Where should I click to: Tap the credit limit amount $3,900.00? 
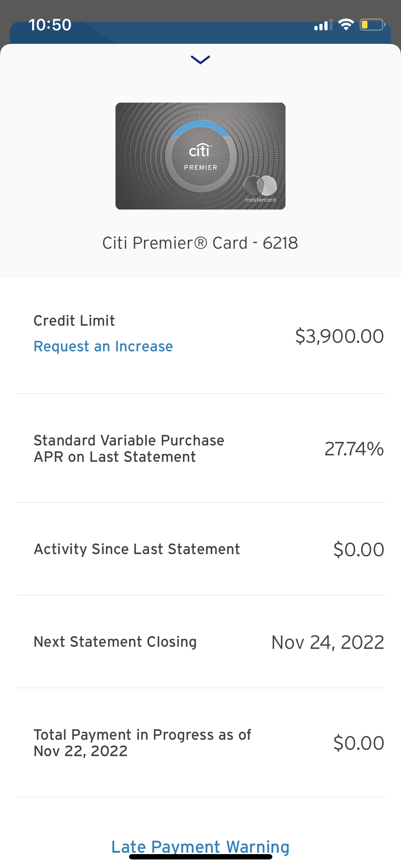click(x=339, y=335)
